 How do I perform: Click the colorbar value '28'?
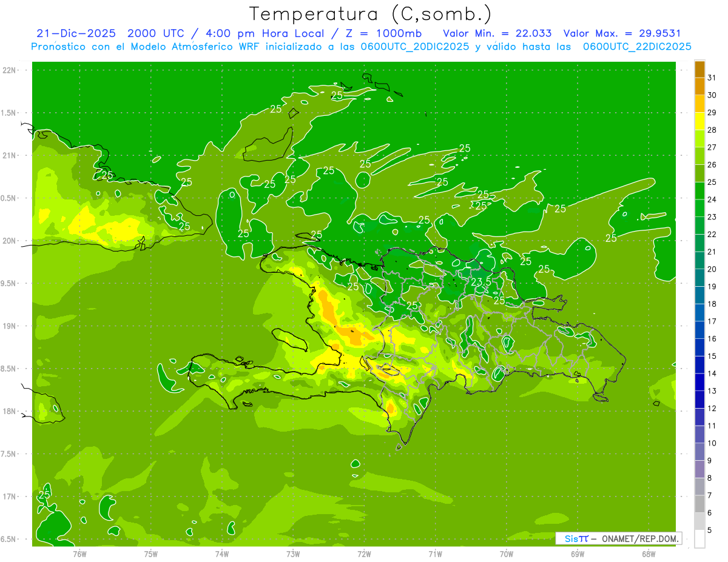pos(712,130)
